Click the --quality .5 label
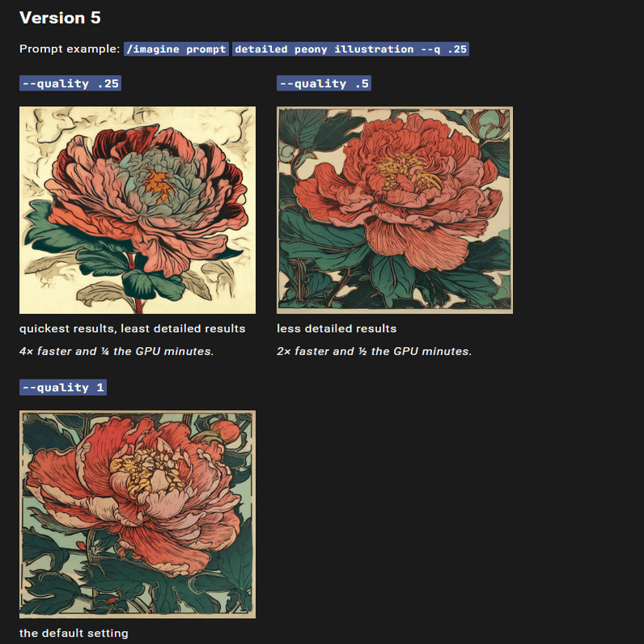Screen dimensions: 644x644 pos(324,83)
